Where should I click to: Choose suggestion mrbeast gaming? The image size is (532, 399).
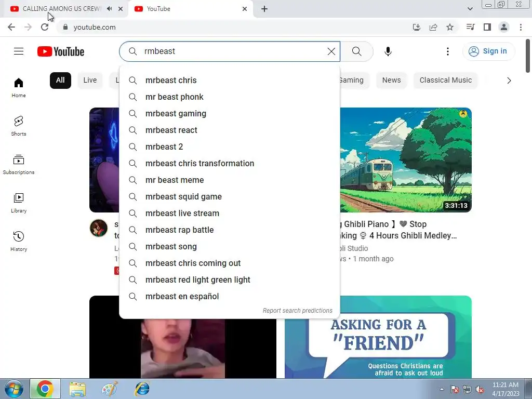coord(230,114)
